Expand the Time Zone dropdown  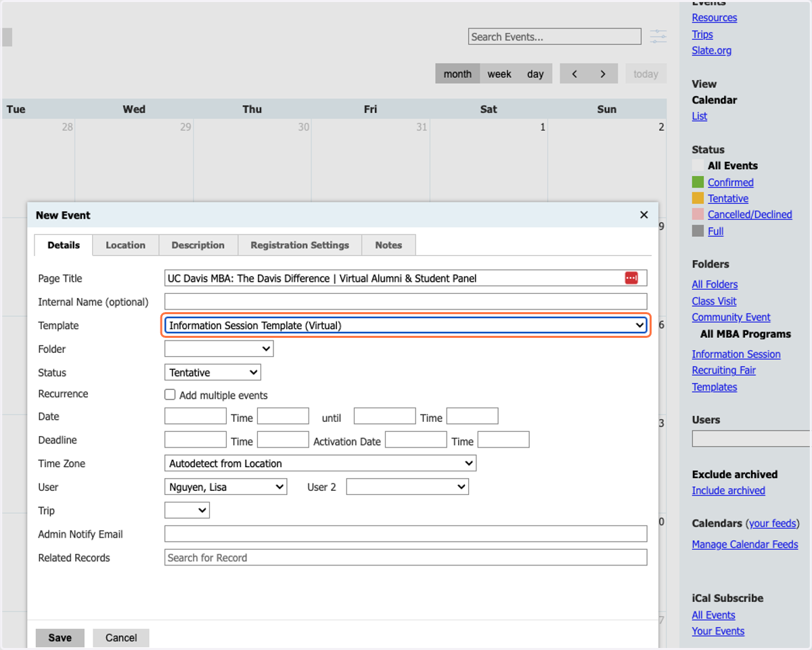click(320, 464)
